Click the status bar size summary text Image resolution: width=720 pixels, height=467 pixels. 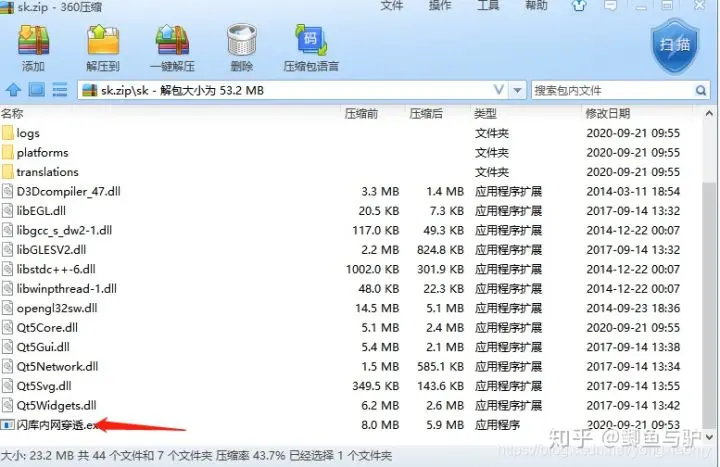197,456
